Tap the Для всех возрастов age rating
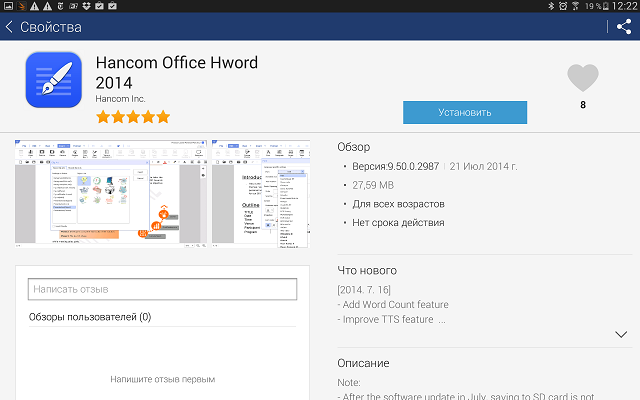Viewport: 640px width, 400px height. [x=398, y=204]
